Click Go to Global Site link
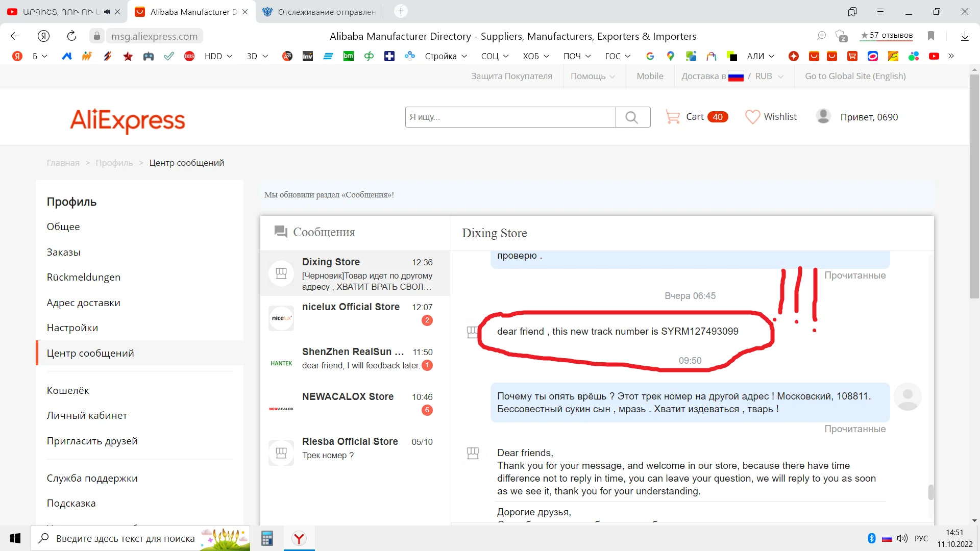 [x=855, y=76]
